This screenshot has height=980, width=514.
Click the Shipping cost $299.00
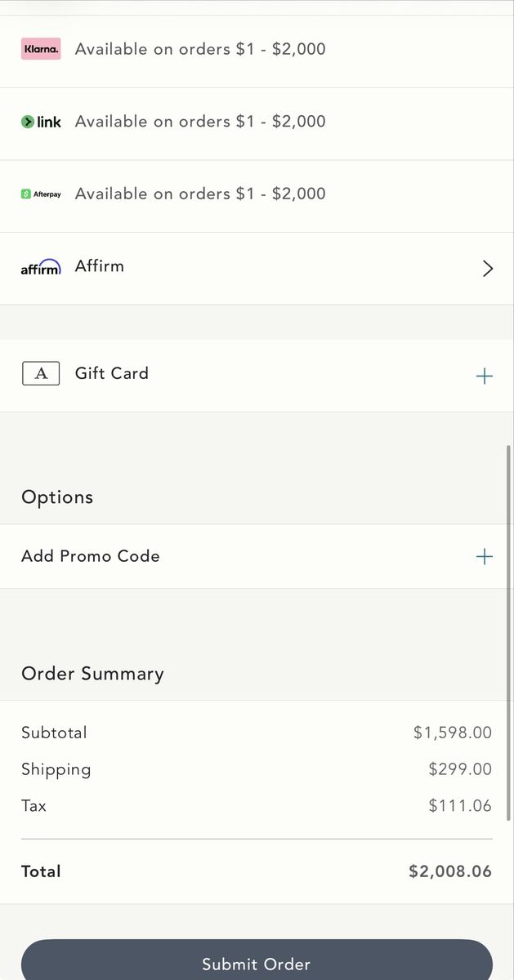[x=460, y=769]
